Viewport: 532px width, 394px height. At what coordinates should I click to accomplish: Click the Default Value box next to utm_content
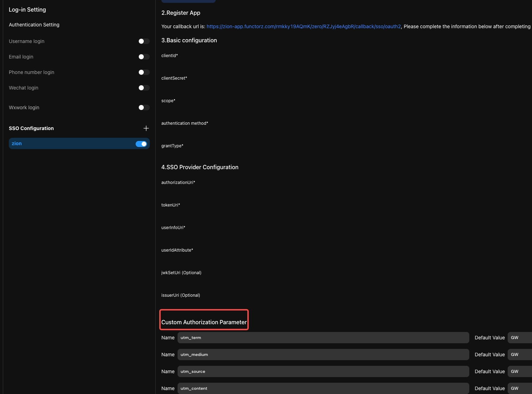(x=520, y=388)
